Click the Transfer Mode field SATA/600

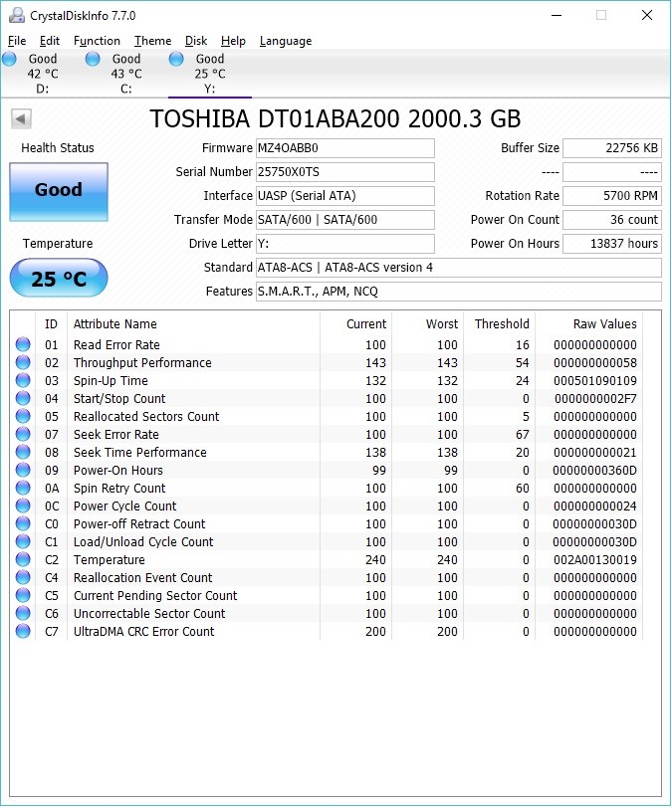tap(345, 220)
